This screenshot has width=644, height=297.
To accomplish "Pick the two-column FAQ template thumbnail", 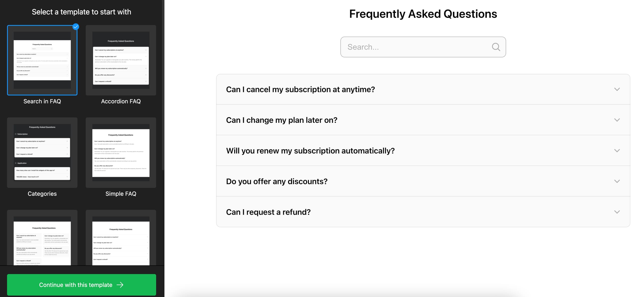I will [42, 238].
